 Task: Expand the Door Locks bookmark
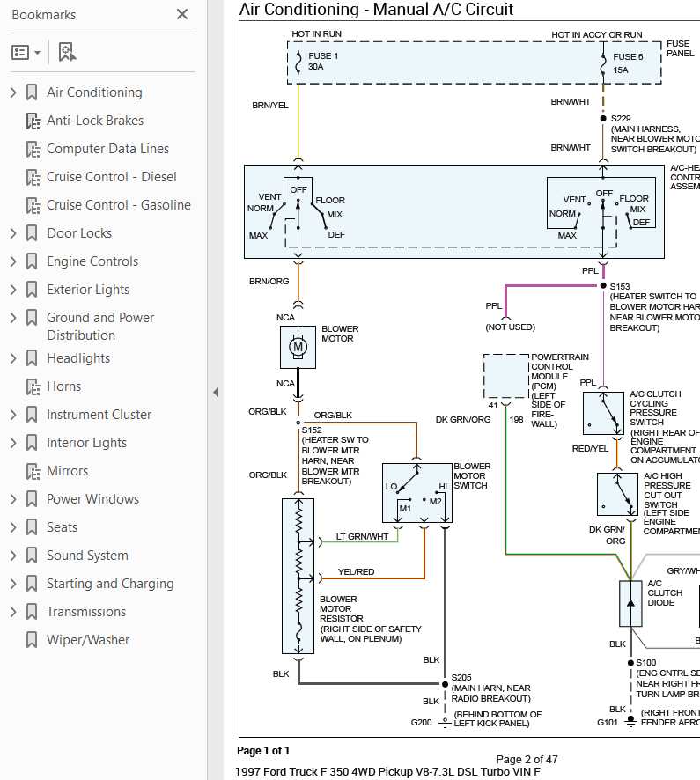point(13,232)
